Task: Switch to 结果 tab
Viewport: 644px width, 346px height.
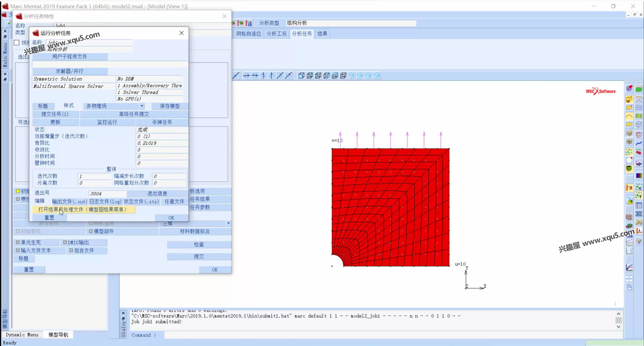Action: point(322,33)
